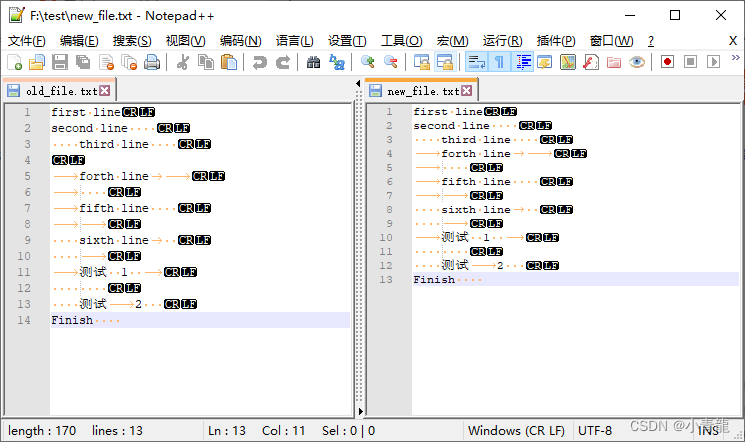Switch to the old_file.txt tab
The image size is (745, 442).
59,90
